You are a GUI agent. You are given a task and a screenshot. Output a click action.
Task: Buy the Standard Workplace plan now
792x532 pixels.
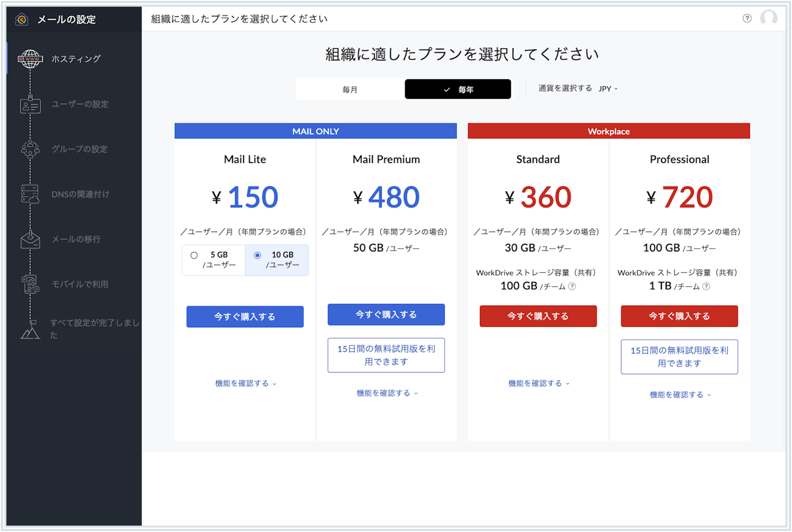538,316
